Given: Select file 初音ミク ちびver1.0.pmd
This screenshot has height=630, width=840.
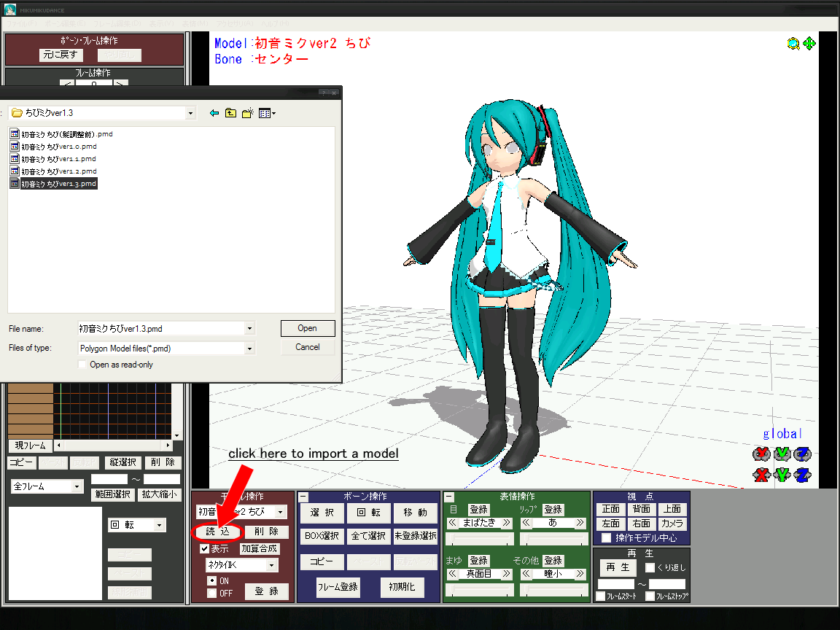Looking at the screenshot, I should 53,147.
